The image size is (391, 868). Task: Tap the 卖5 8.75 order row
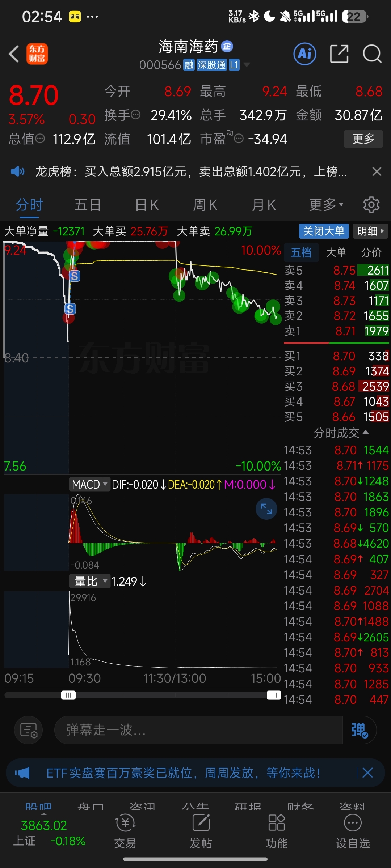336,270
